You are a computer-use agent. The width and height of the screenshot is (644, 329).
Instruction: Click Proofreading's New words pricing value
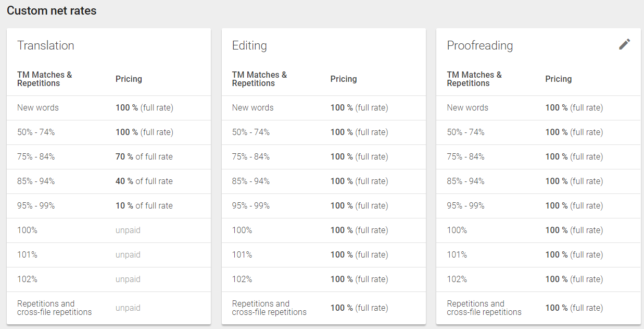(574, 107)
